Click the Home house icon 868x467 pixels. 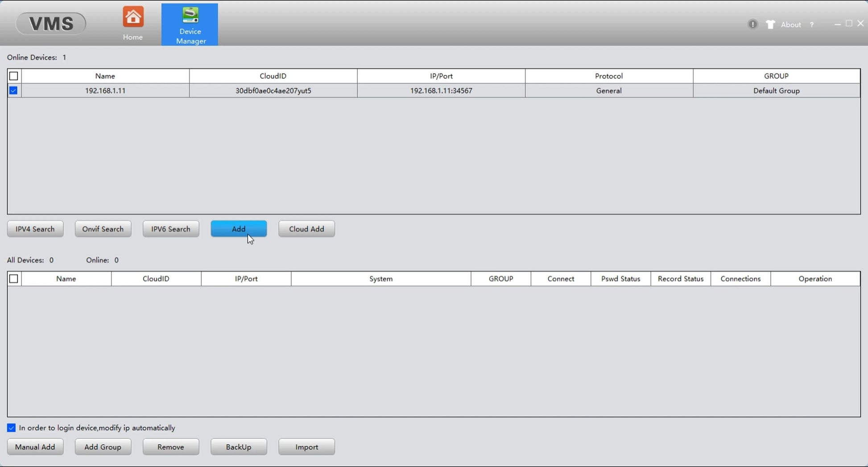click(133, 18)
